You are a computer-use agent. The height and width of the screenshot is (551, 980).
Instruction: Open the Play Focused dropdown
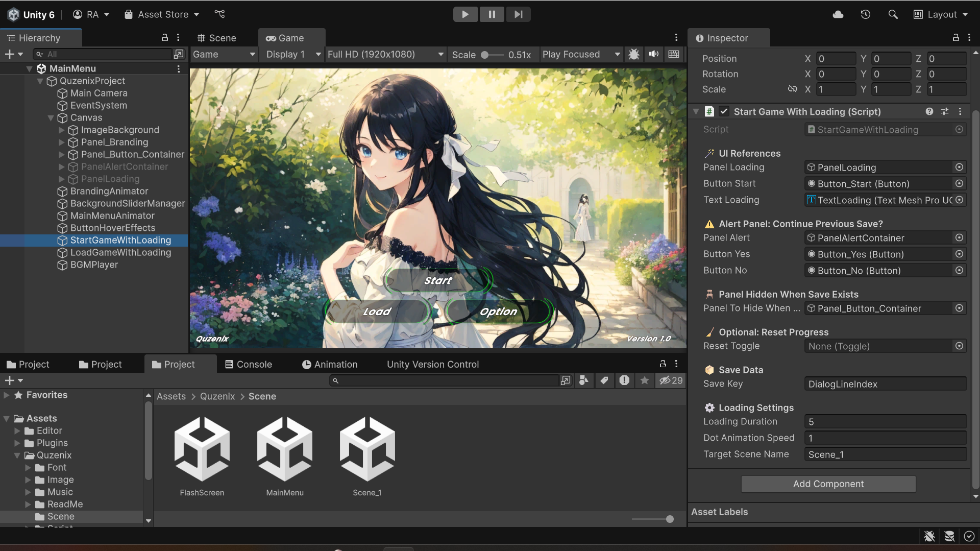coord(581,54)
